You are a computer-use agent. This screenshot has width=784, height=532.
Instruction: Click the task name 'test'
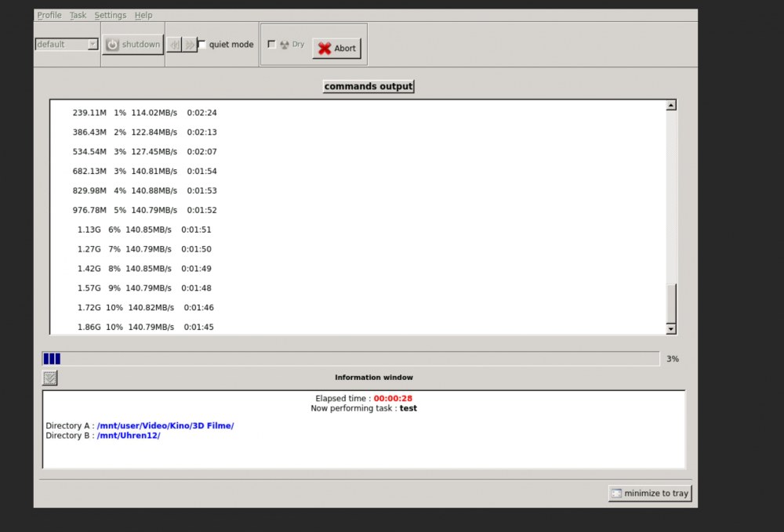point(408,408)
